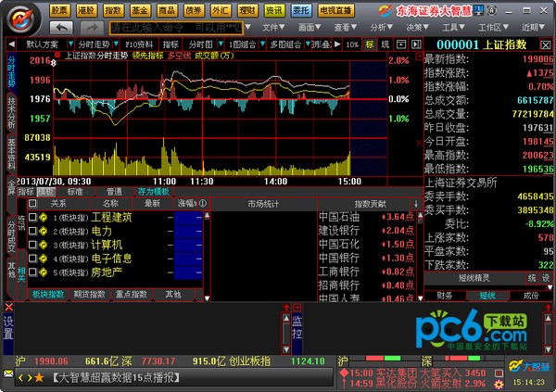Screen dimensions: 556x392
Task: Click the 电视直播 button
Action: 335,10
